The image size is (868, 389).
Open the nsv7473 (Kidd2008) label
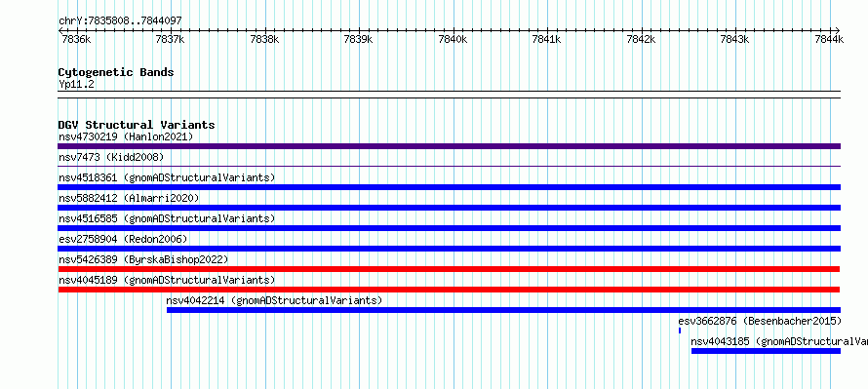(111, 157)
